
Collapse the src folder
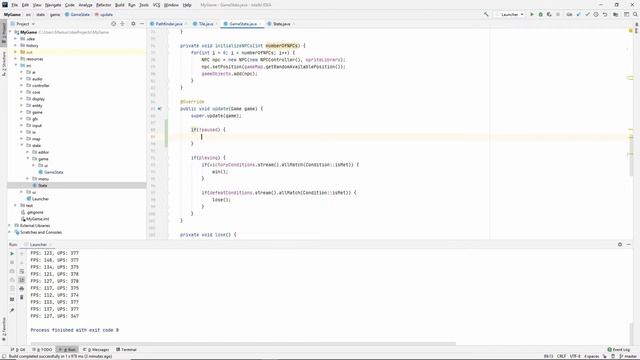coord(16,65)
